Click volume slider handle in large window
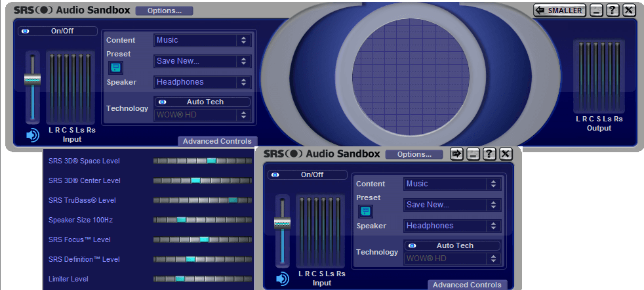 (x=32, y=79)
